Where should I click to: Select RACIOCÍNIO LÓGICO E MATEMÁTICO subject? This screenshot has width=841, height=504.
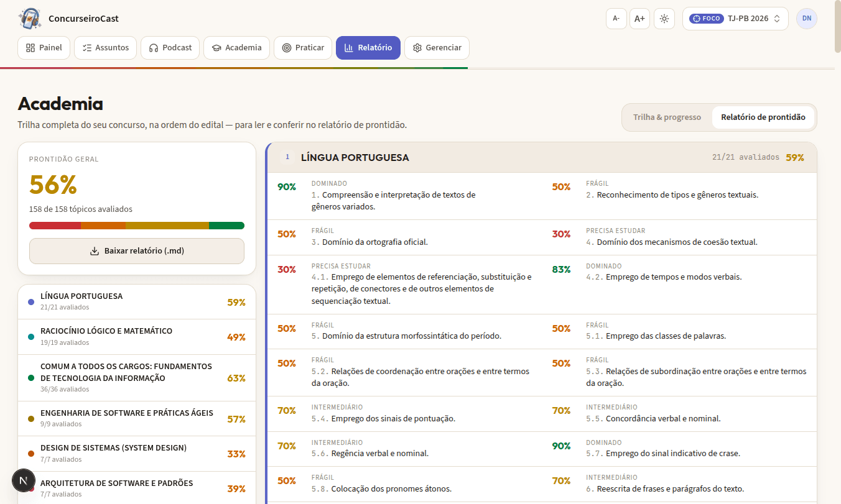pos(137,337)
